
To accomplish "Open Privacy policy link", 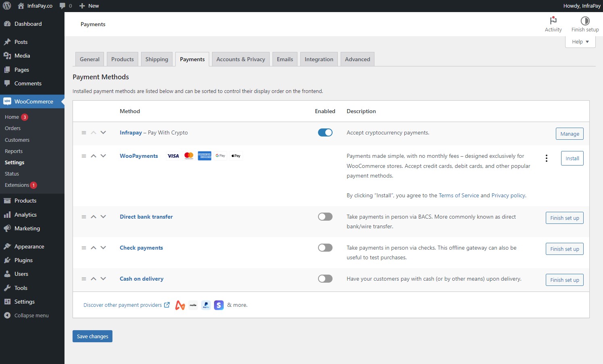I will [x=508, y=195].
